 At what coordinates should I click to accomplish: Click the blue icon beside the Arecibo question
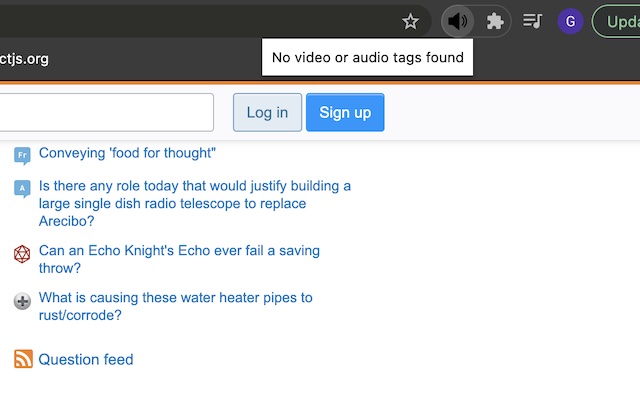(x=22, y=187)
